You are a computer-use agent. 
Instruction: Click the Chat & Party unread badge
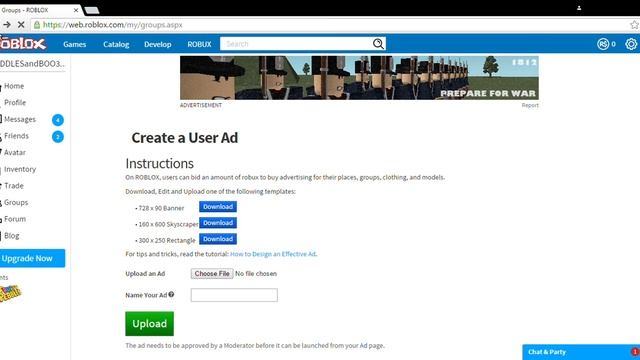[635, 351]
